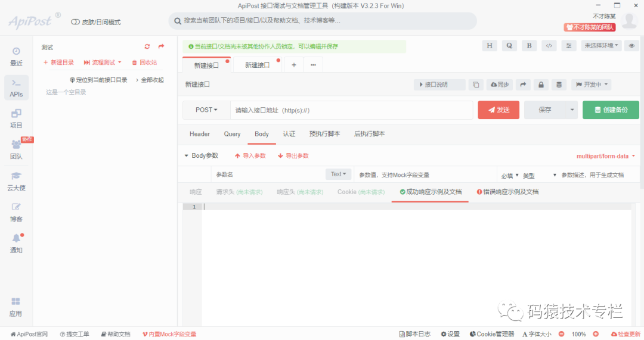Click 导入参数 import parameters

(250, 156)
